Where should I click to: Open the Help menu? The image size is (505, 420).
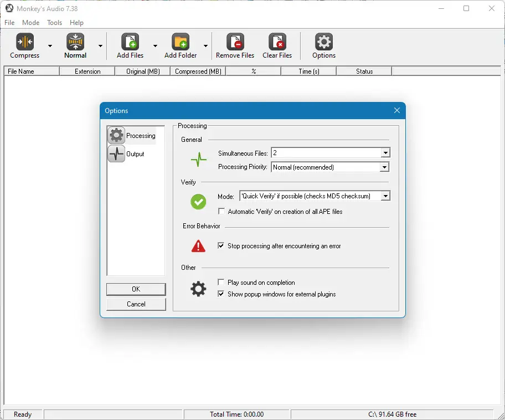(76, 23)
